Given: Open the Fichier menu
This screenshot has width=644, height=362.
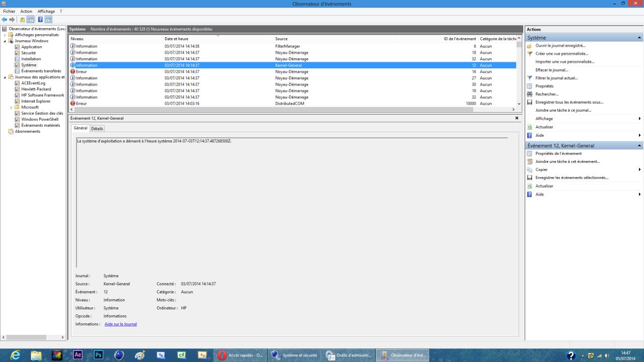Looking at the screenshot, I should (x=9, y=11).
